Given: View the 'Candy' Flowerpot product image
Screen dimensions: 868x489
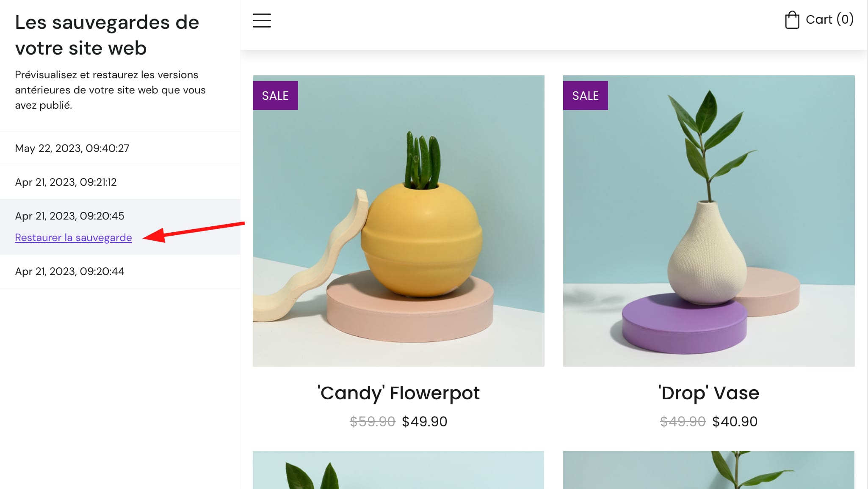Looking at the screenshot, I should 398,220.
